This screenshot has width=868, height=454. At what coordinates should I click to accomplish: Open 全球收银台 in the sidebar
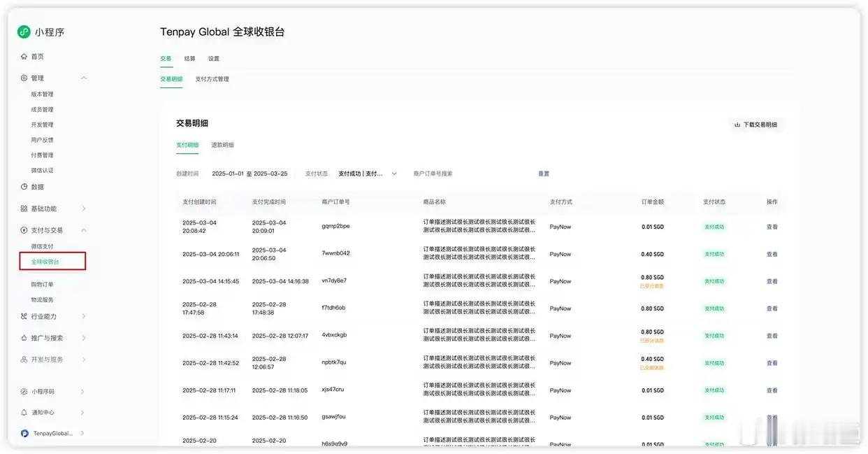(45, 262)
